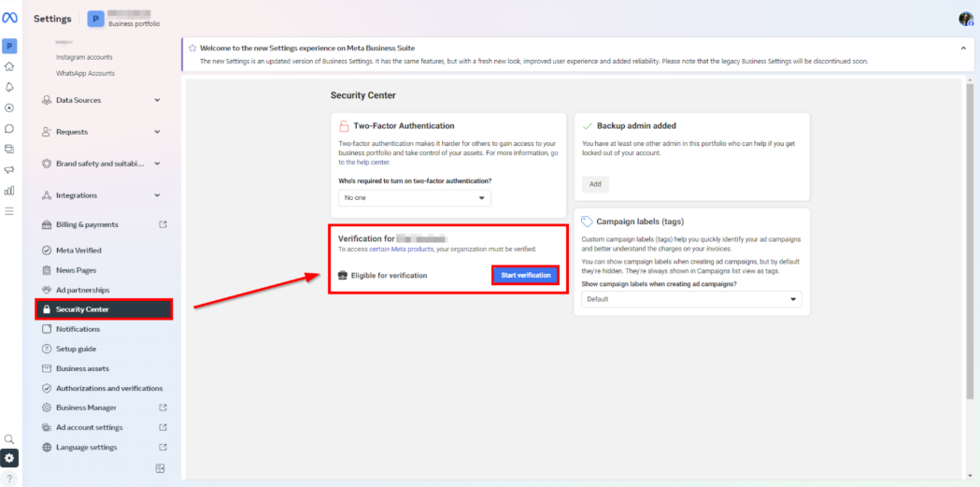Click the search magnifier icon
Viewport: 980px width, 487px height.
click(9, 438)
